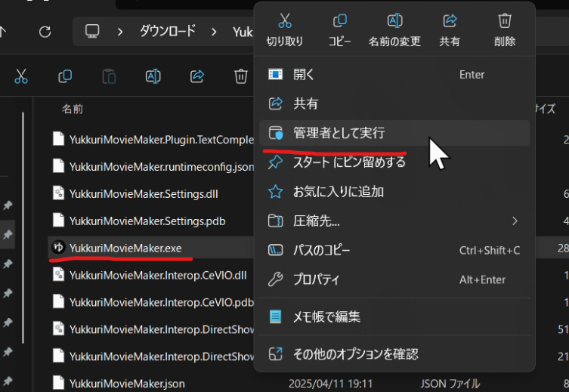
Task: Select YukkuriMovieMaker.Interop.CeVIO.dll file
Action: 158,275
